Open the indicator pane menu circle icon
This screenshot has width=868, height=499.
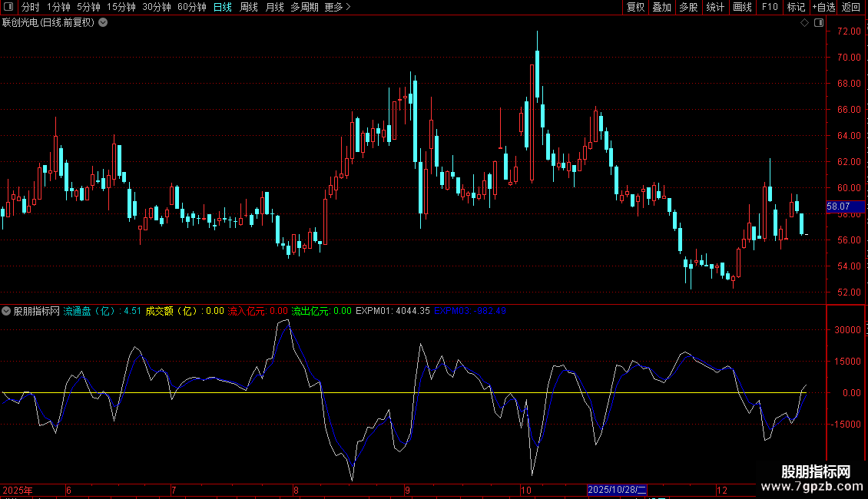pyautogui.click(x=6, y=311)
